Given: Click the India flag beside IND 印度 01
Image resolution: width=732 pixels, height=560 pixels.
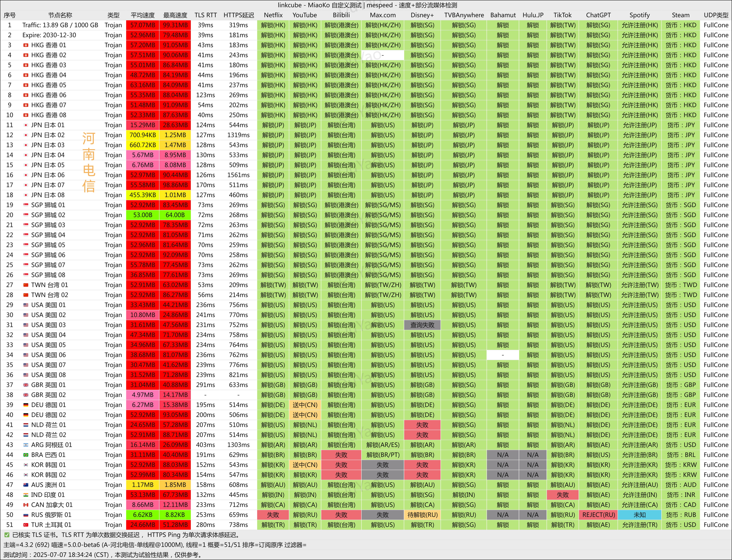Looking at the screenshot, I should [x=26, y=495].
